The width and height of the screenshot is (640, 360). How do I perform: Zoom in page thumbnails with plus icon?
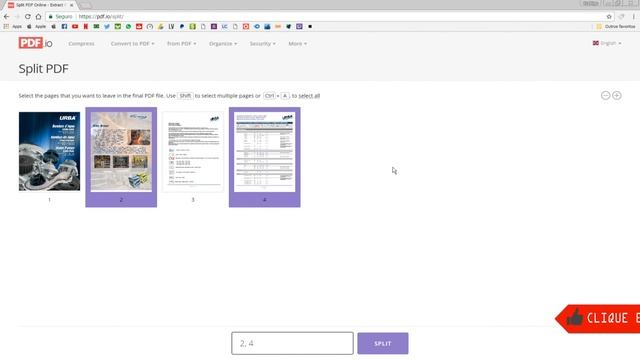click(617, 96)
